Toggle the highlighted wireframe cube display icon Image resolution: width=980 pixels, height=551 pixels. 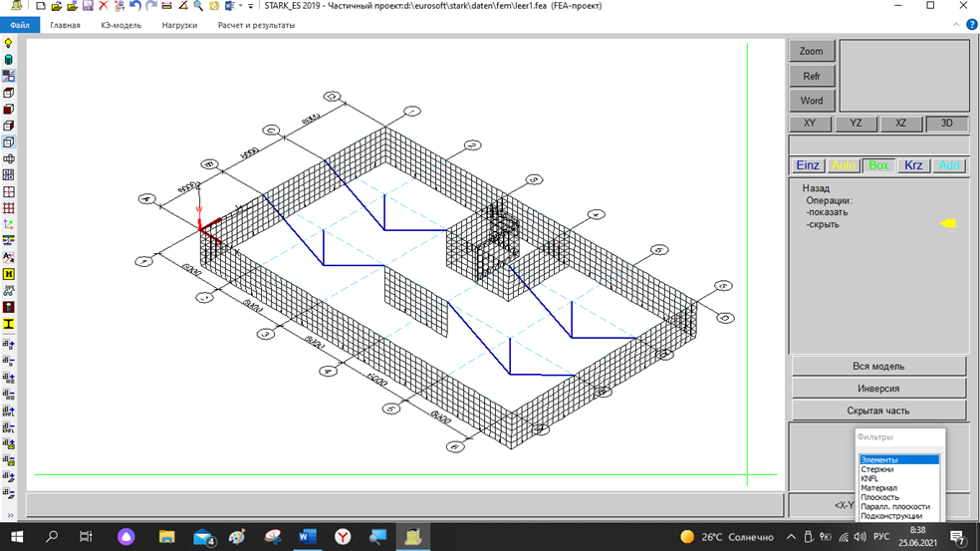(9, 142)
